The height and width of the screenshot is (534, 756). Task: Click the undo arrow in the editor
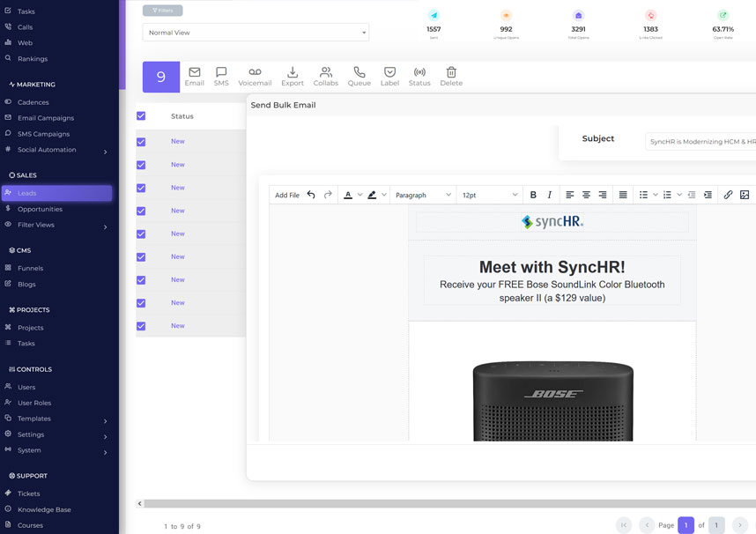coord(311,195)
